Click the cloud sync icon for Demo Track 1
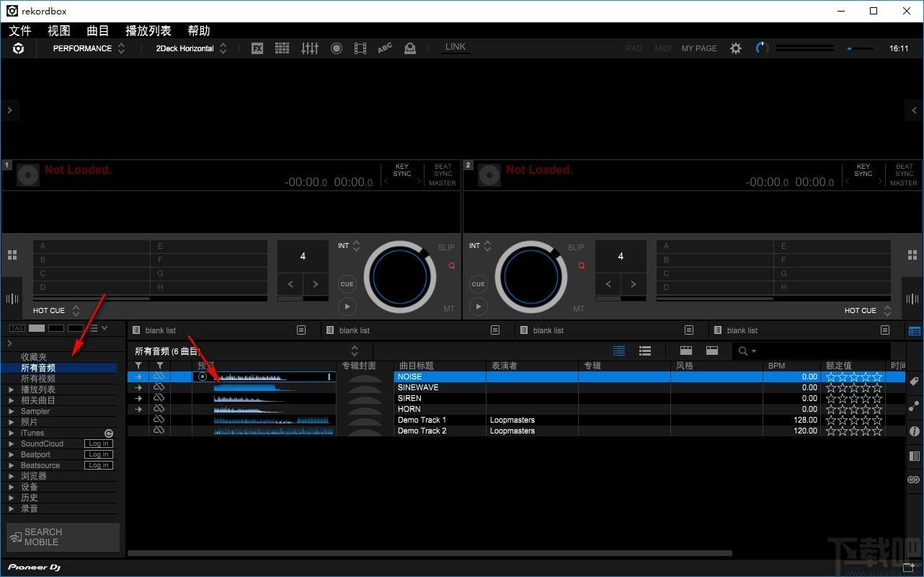 click(159, 420)
